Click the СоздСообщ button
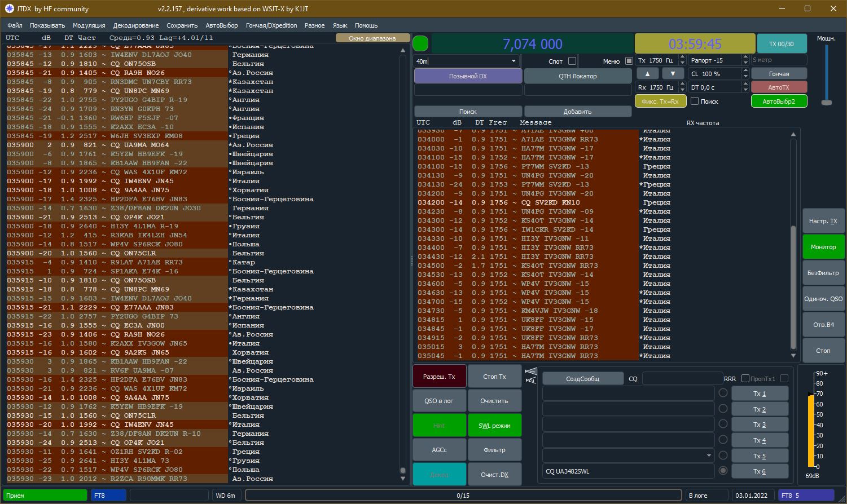Screen dimensions: 847x504 (x=583, y=379)
